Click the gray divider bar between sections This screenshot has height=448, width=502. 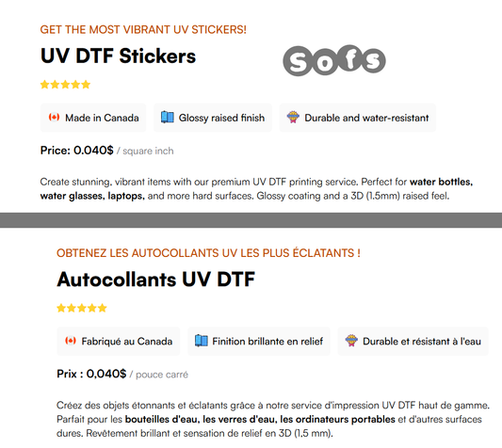point(251,220)
